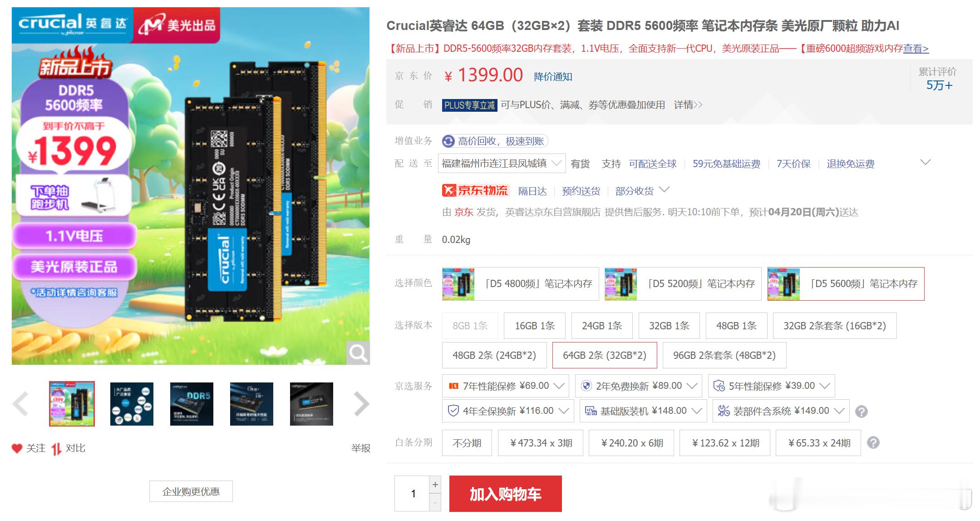
Task: Choose ¥123.62 x 12期 installment plan
Action: (x=724, y=443)
